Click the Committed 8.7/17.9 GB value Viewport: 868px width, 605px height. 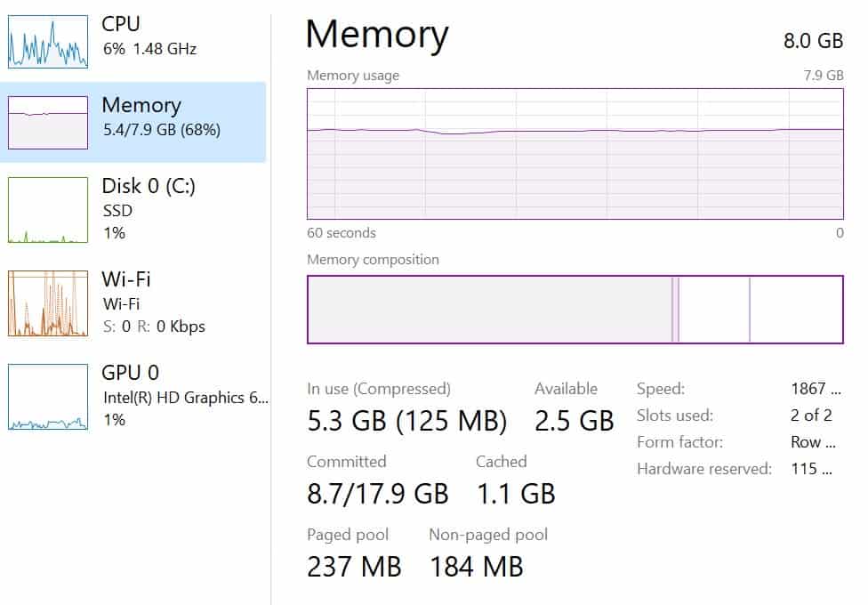coord(378,493)
